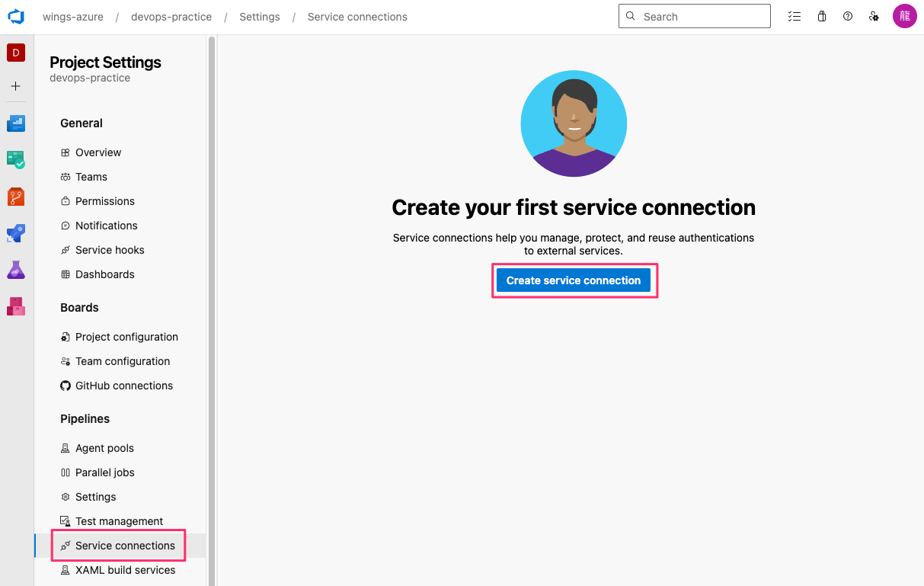Go to wings-azure organization breadcrumb
The width and height of the screenshot is (924, 586).
[x=73, y=17]
